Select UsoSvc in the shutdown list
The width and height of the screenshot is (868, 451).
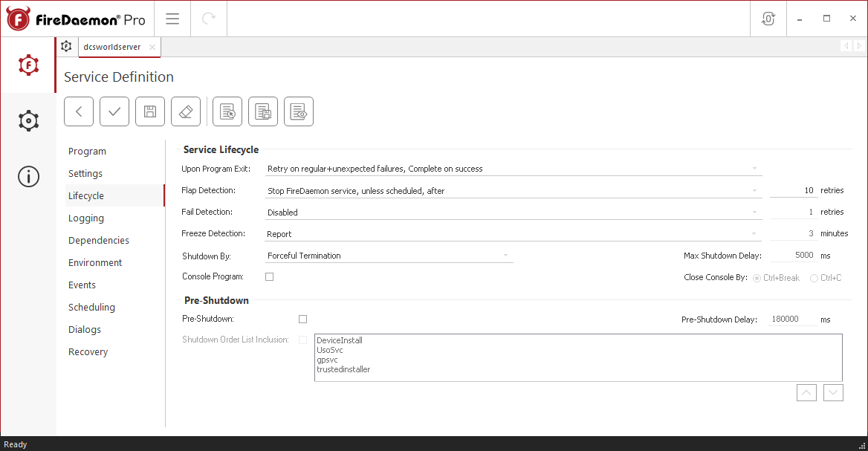point(330,350)
